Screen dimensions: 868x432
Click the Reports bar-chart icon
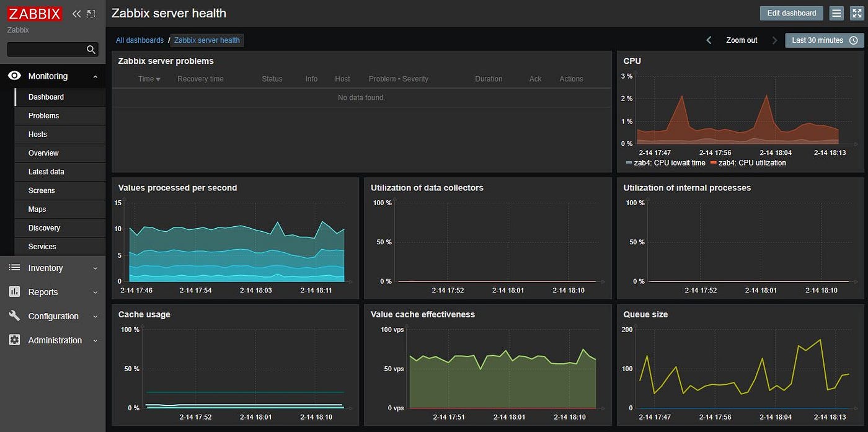[14, 292]
